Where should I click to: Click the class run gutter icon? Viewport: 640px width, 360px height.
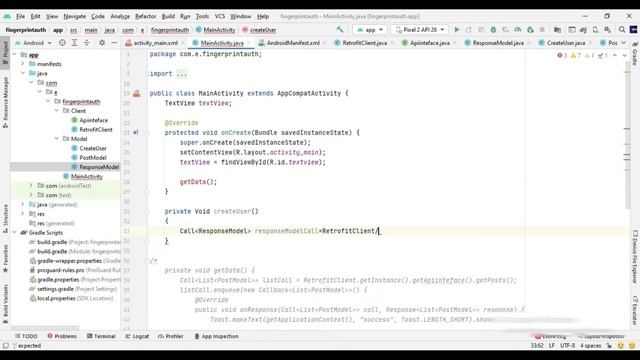136,93
